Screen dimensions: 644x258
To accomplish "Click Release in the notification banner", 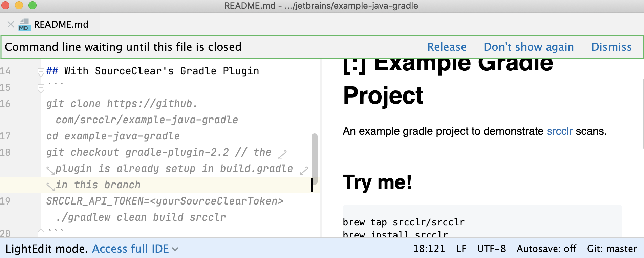I will [x=447, y=47].
